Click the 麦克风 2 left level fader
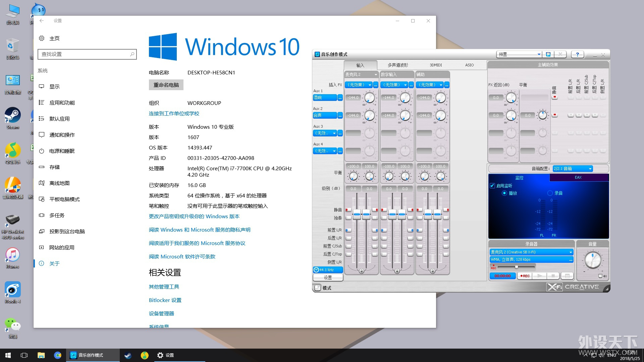 pyautogui.click(x=357, y=214)
